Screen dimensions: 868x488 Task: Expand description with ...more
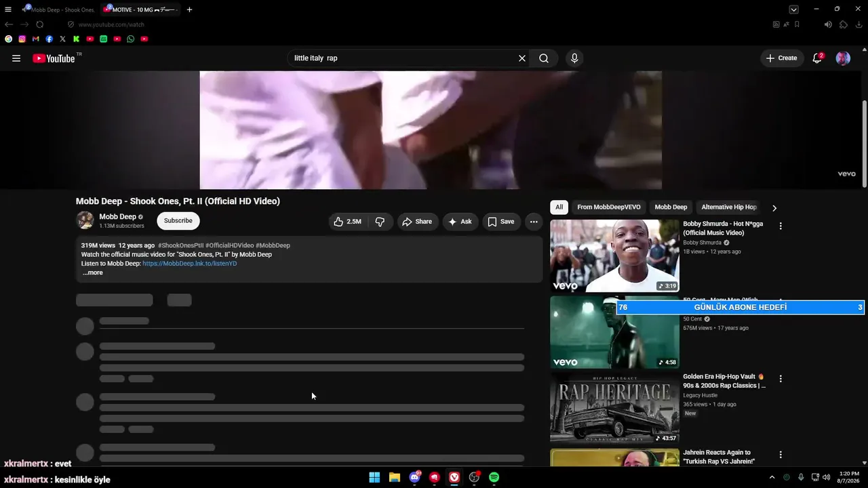pos(93,272)
